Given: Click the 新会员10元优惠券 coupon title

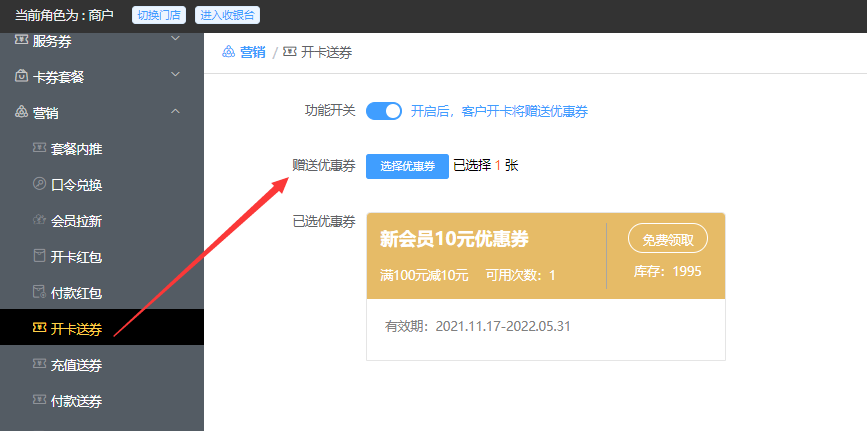Looking at the screenshot, I should [455, 239].
